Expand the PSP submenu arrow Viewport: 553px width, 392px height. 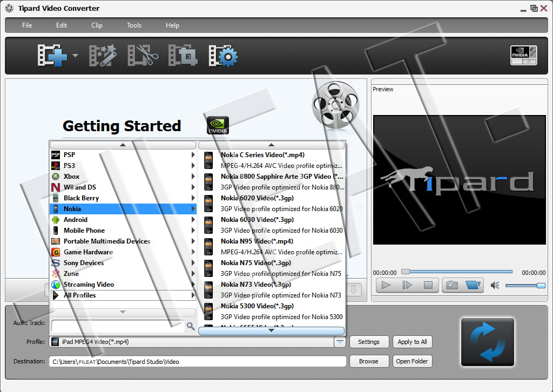point(193,155)
